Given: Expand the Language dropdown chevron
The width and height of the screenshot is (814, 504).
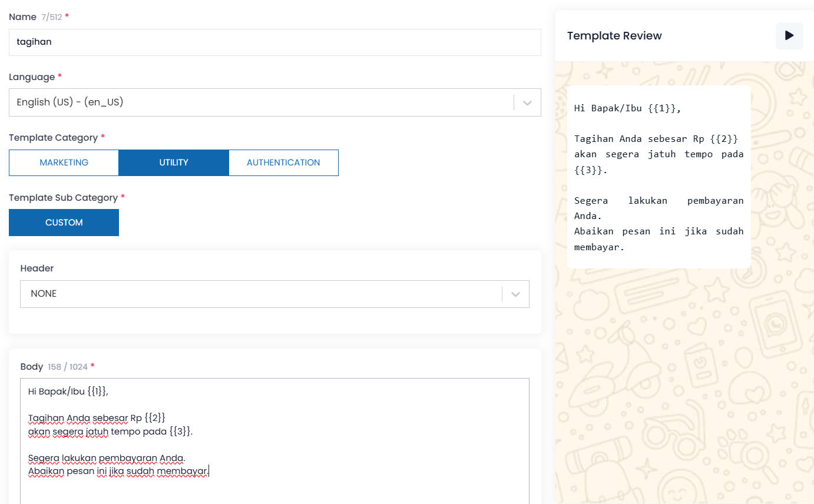Looking at the screenshot, I should [527, 102].
